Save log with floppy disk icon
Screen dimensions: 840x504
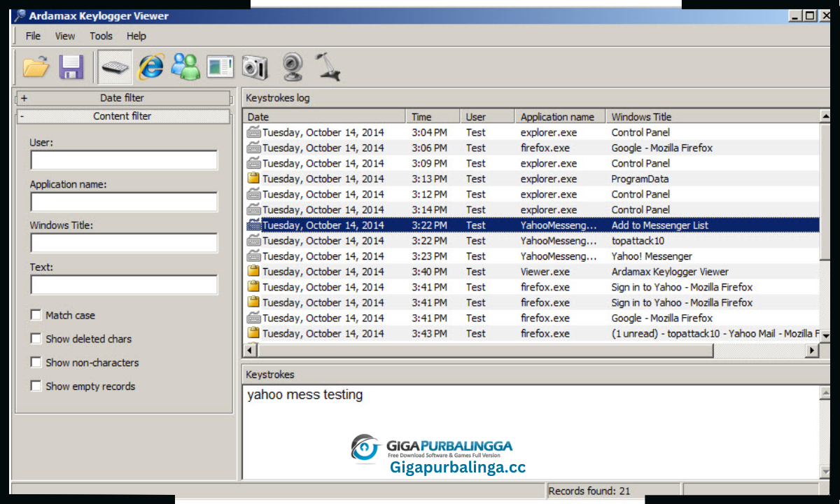[x=72, y=67]
